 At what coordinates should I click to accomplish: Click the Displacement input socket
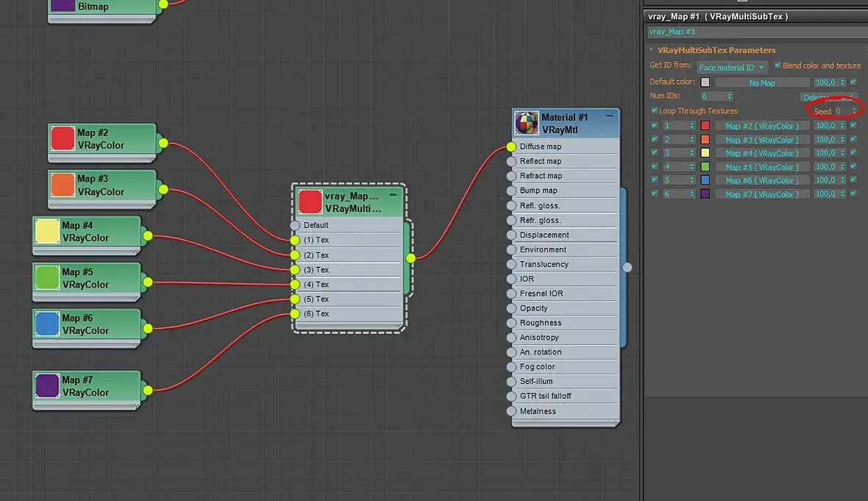point(511,235)
